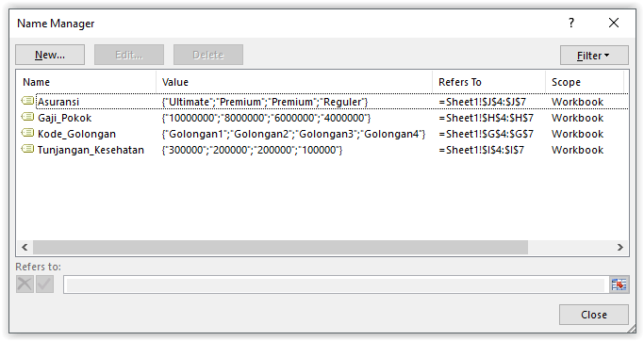Select the Kode_Golongan name entry
This screenshot has height=341, width=644.
pos(76,134)
